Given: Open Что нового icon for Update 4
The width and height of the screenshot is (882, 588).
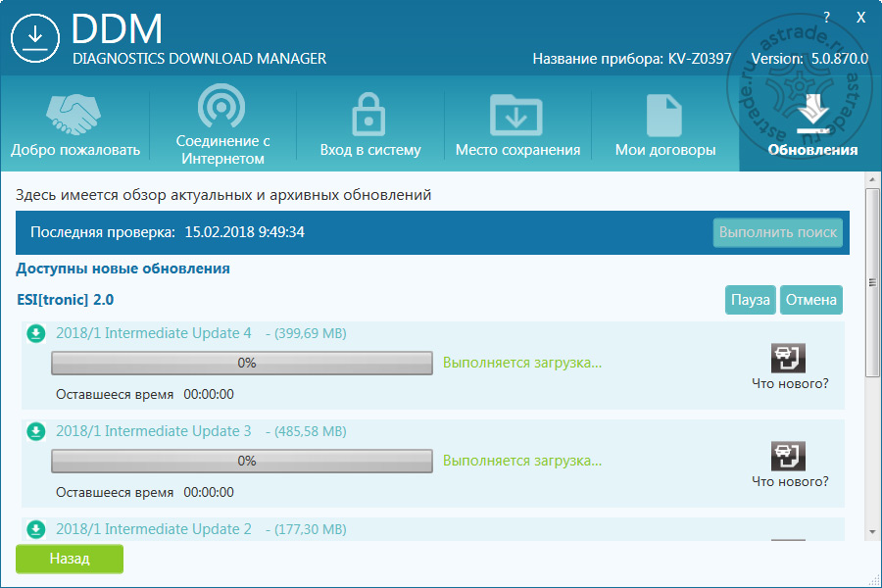Looking at the screenshot, I should tap(788, 358).
